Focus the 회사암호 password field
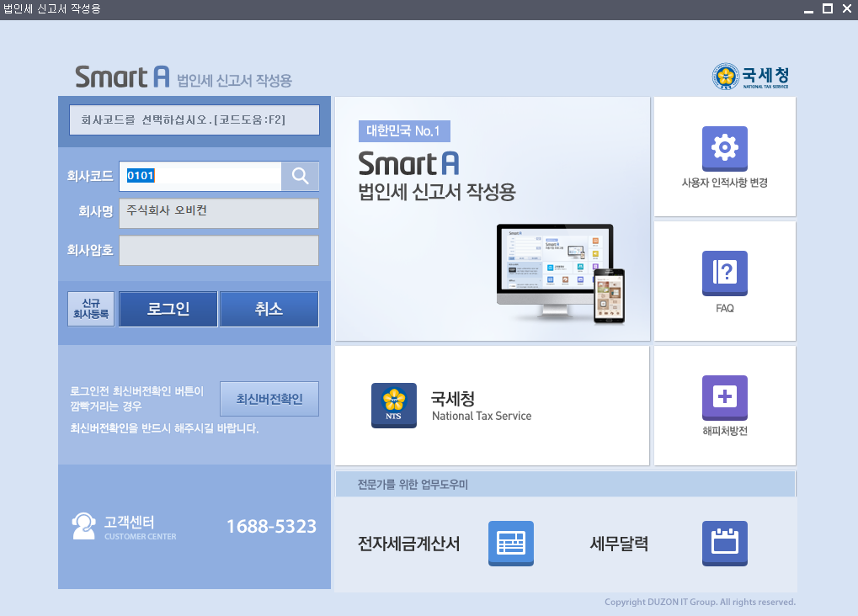The image size is (858, 616). [x=219, y=251]
